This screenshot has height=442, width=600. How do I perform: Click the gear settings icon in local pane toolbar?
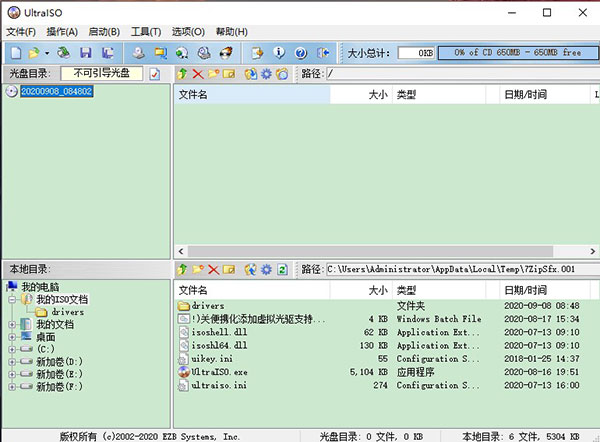(x=265, y=270)
